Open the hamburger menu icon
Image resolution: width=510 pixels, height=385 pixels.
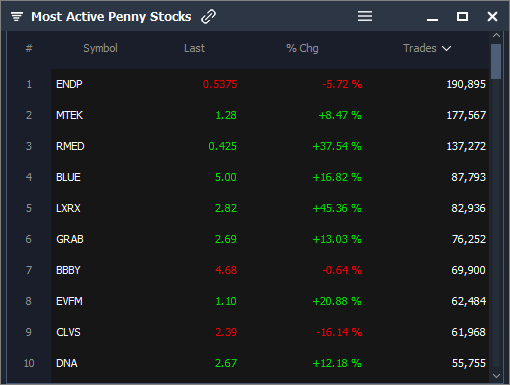(365, 16)
